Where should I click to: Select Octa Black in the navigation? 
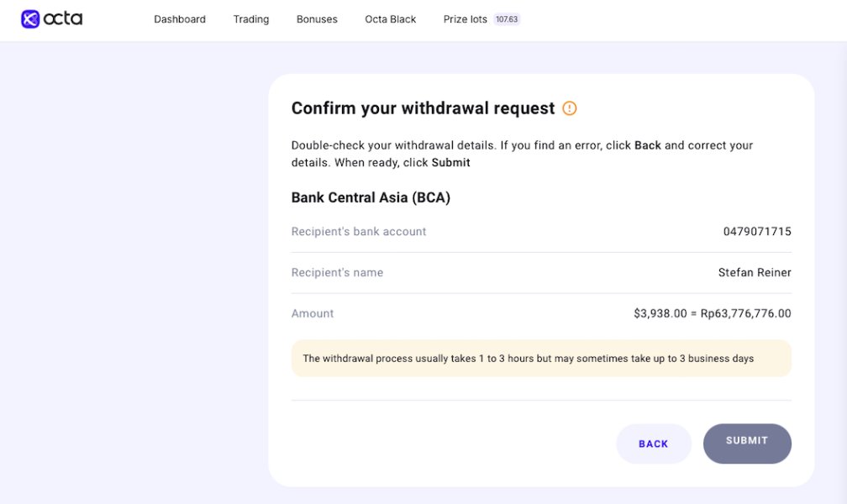391,19
